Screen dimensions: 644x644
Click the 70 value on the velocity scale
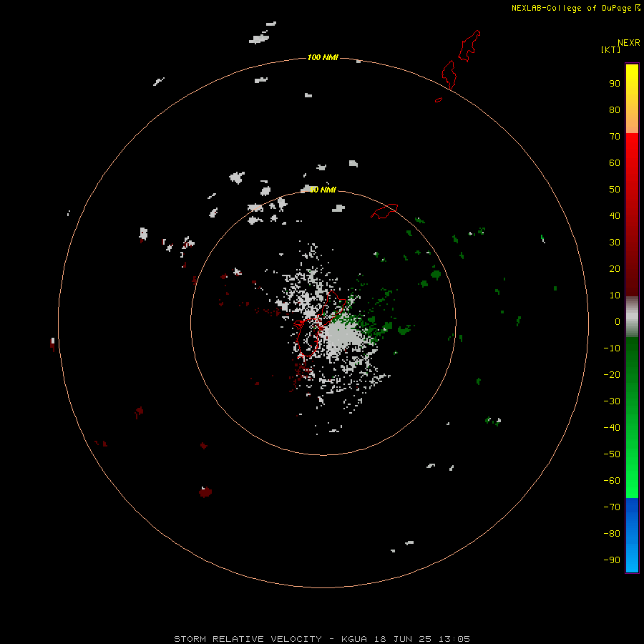(615, 137)
